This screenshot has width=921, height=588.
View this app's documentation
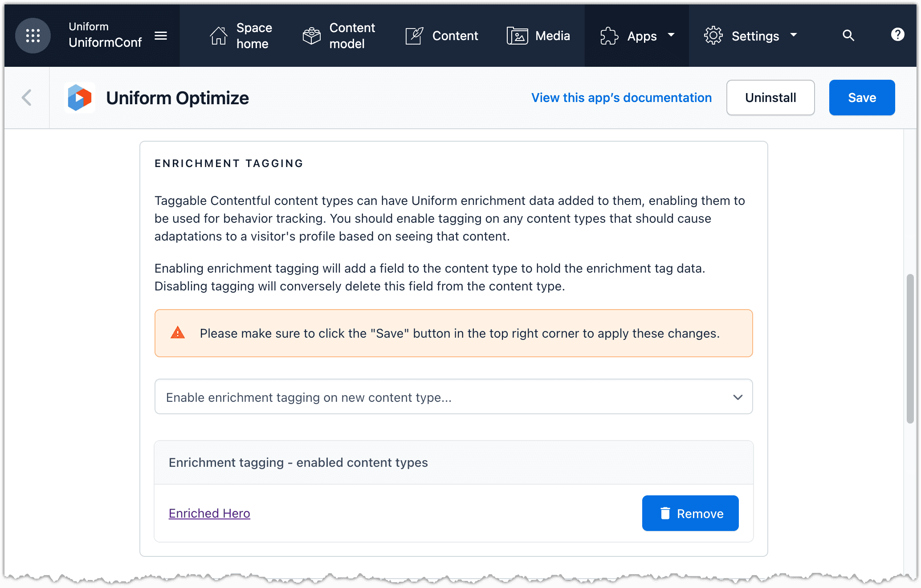(621, 98)
